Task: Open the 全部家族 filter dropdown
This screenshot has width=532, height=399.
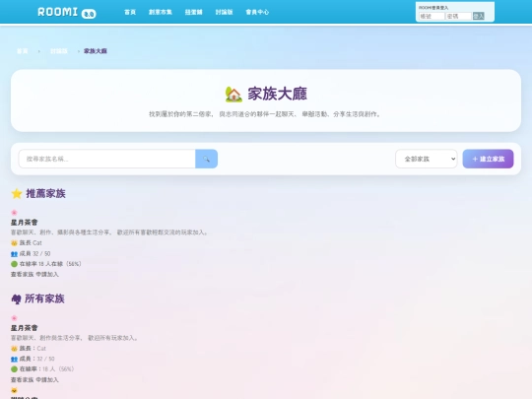Action: pos(427,159)
